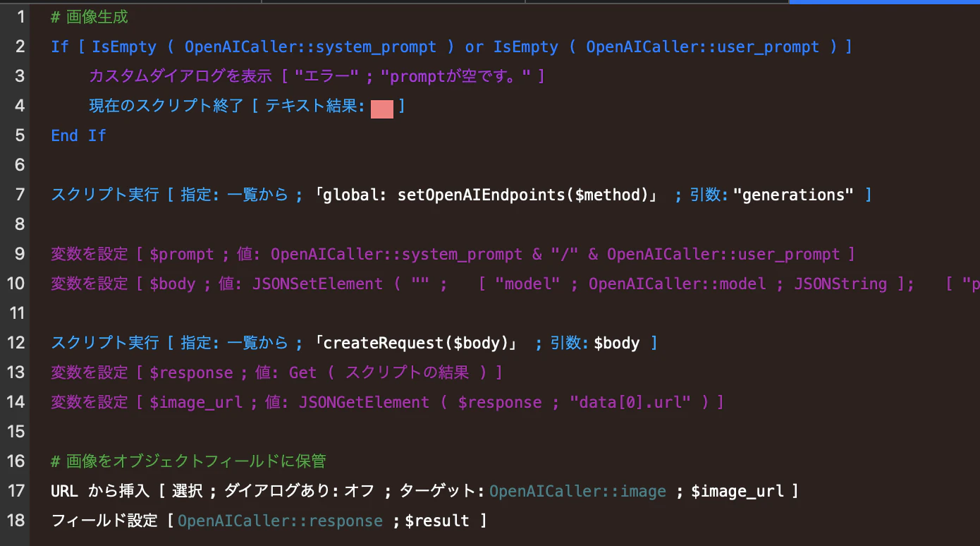980x546 pixels.
Task: Select the 現在のスクリプト終了 script step
Action: tap(247, 106)
